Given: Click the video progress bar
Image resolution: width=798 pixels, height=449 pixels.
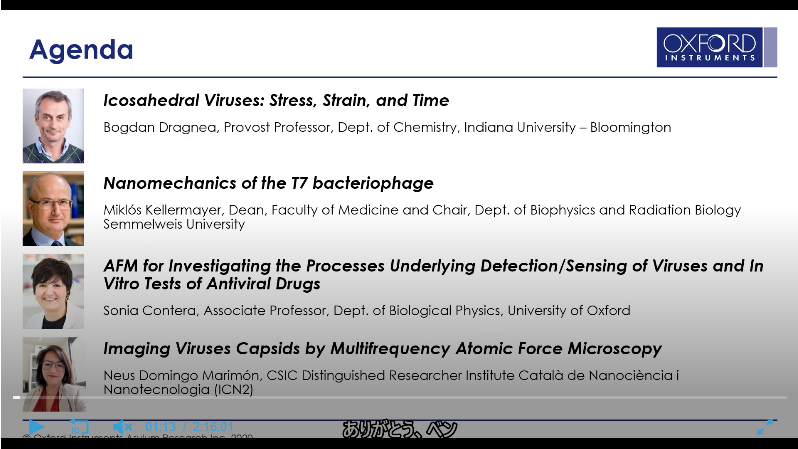Looking at the screenshot, I should (400, 419).
